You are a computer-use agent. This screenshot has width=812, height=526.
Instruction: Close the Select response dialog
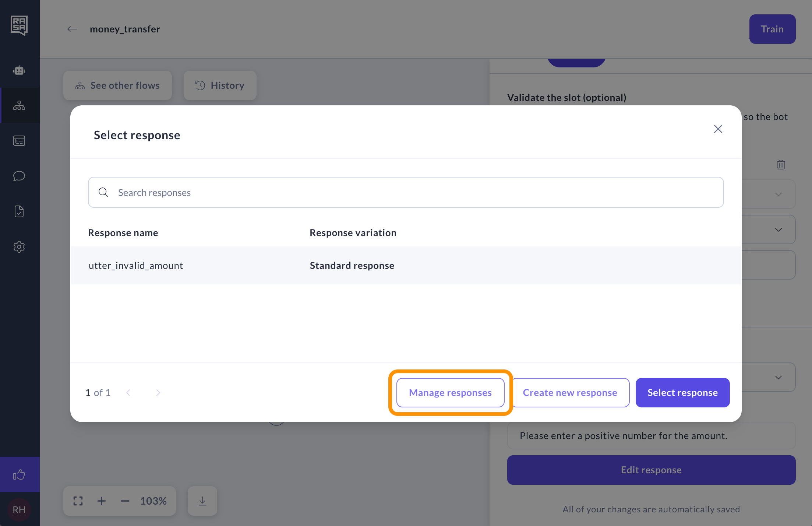(x=718, y=129)
